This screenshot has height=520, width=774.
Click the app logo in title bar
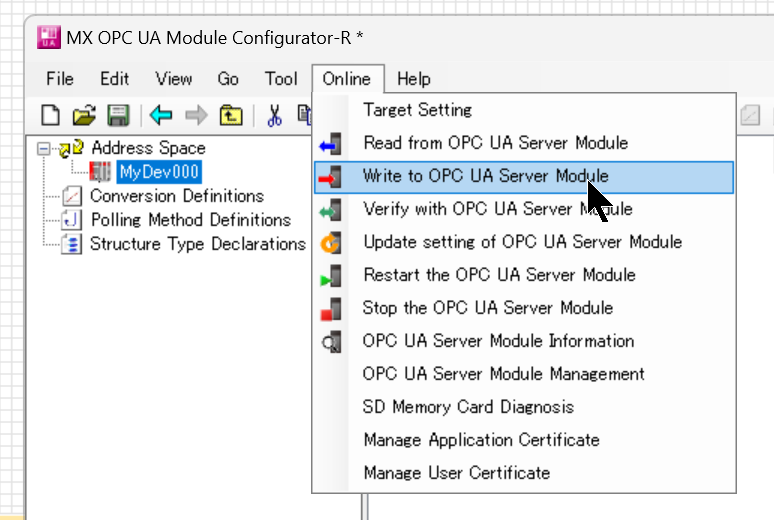[x=49, y=38]
